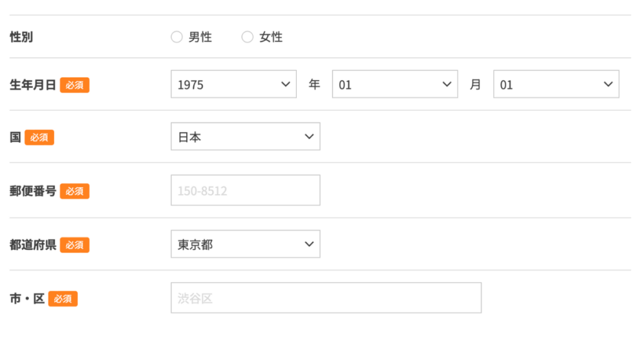The height and width of the screenshot is (338, 644).
Task: Click the 必須 badge beside 郵便番号
Action: [75, 191]
